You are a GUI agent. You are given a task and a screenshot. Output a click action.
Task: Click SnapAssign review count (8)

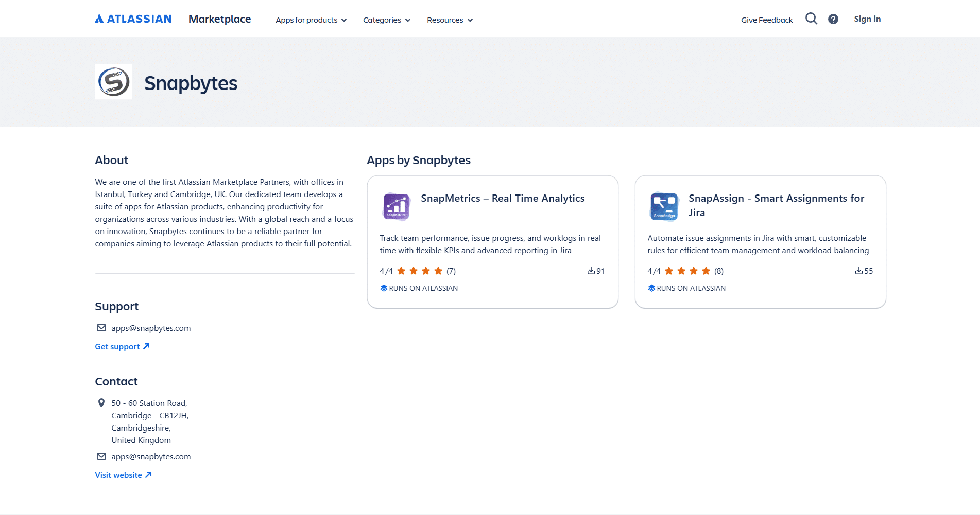click(719, 271)
